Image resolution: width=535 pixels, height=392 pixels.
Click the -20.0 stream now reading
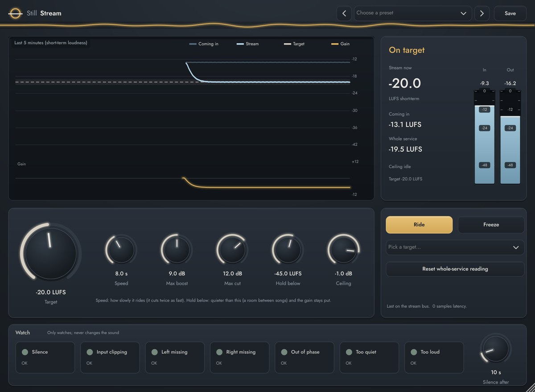click(x=405, y=83)
